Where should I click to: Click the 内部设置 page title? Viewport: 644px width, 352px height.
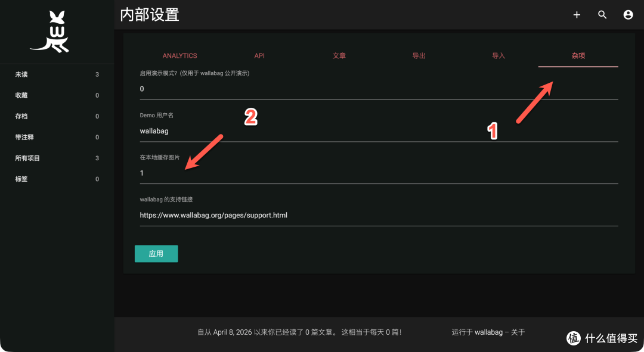pos(150,15)
